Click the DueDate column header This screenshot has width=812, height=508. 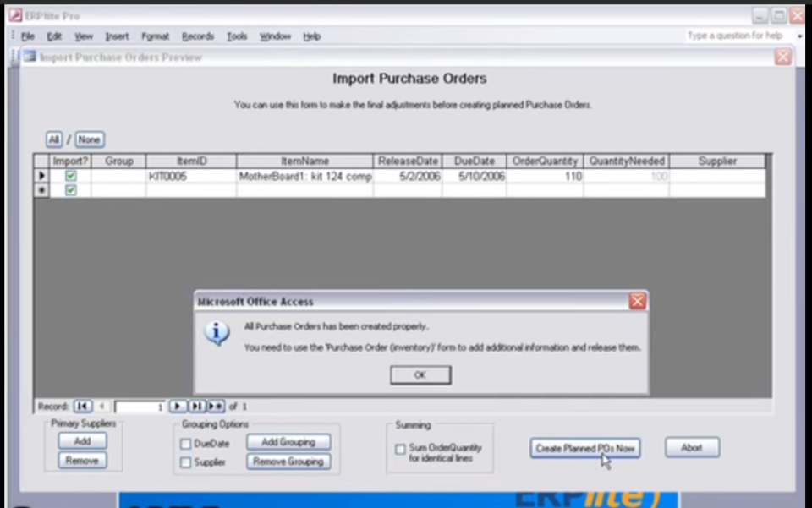[x=475, y=161]
